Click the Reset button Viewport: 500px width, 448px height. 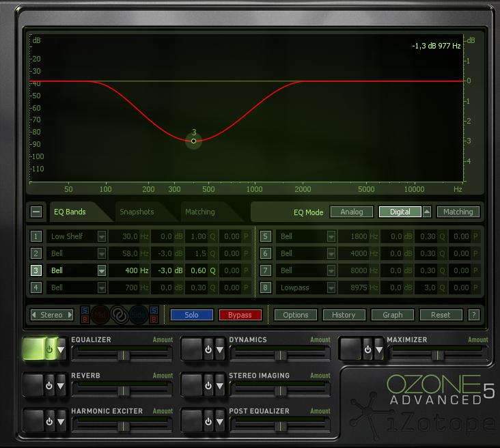pyautogui.click(x=441, y=315)
